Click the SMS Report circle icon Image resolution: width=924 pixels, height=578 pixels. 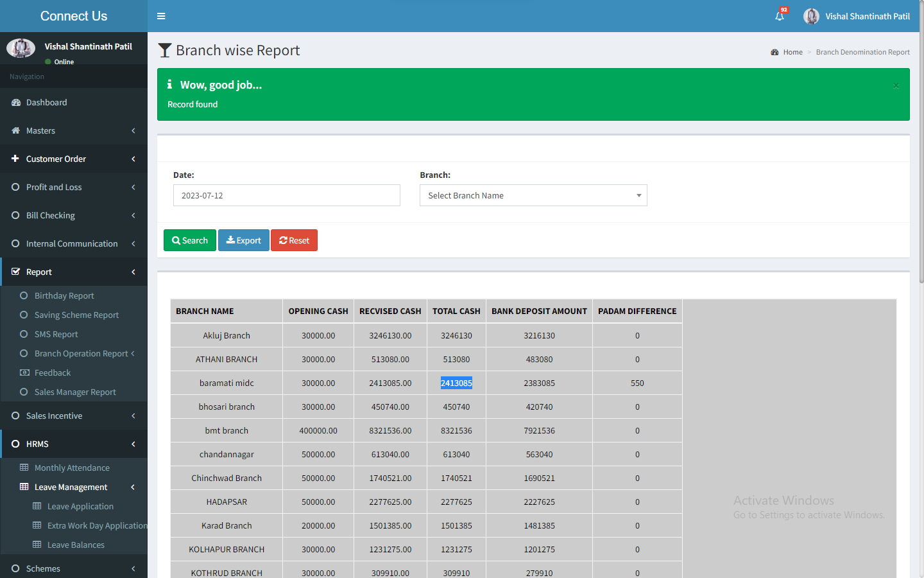(24, 334)
